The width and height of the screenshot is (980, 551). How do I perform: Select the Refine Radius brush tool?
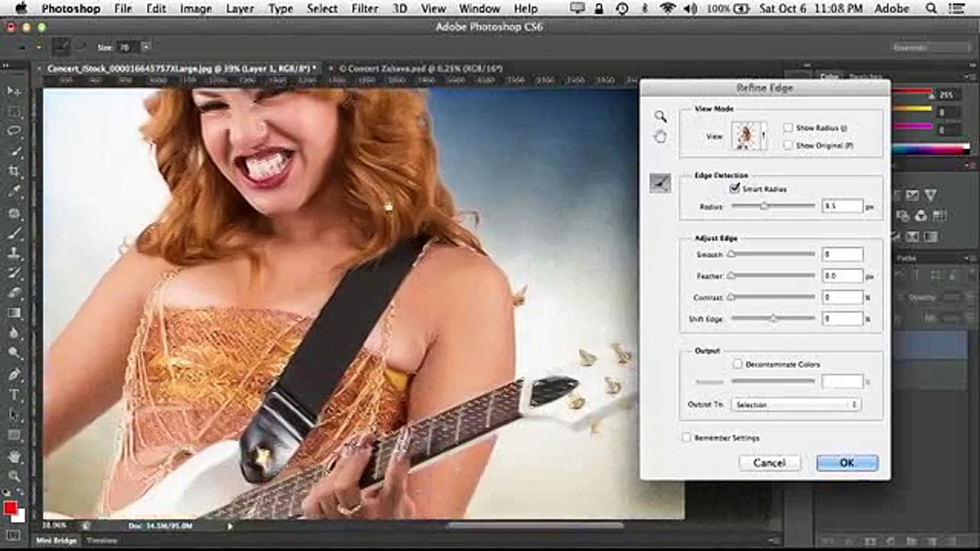pyautogui.click(x=660, y=183)
